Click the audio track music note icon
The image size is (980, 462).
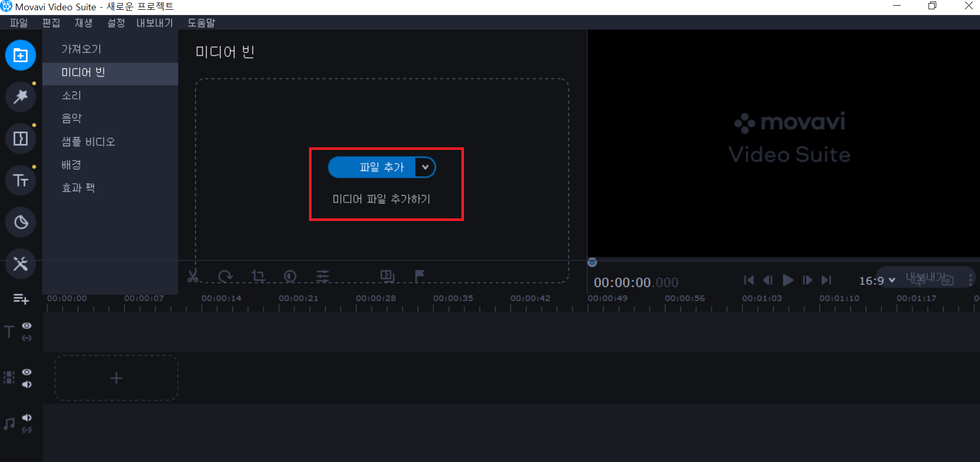9,424
